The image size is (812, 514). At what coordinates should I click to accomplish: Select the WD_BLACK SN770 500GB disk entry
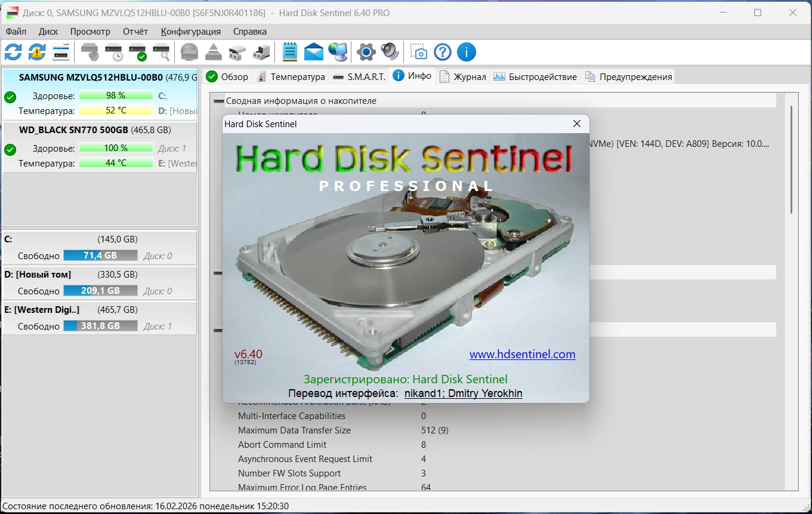point(100,147)
